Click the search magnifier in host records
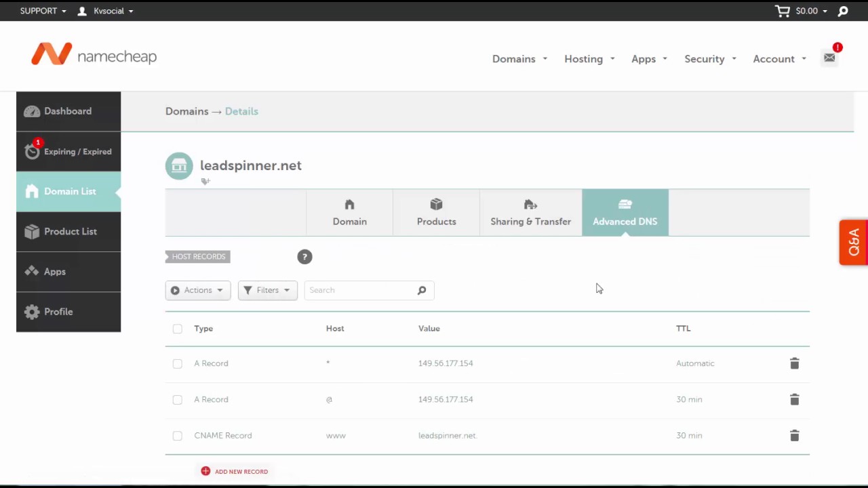 point(422,290)
